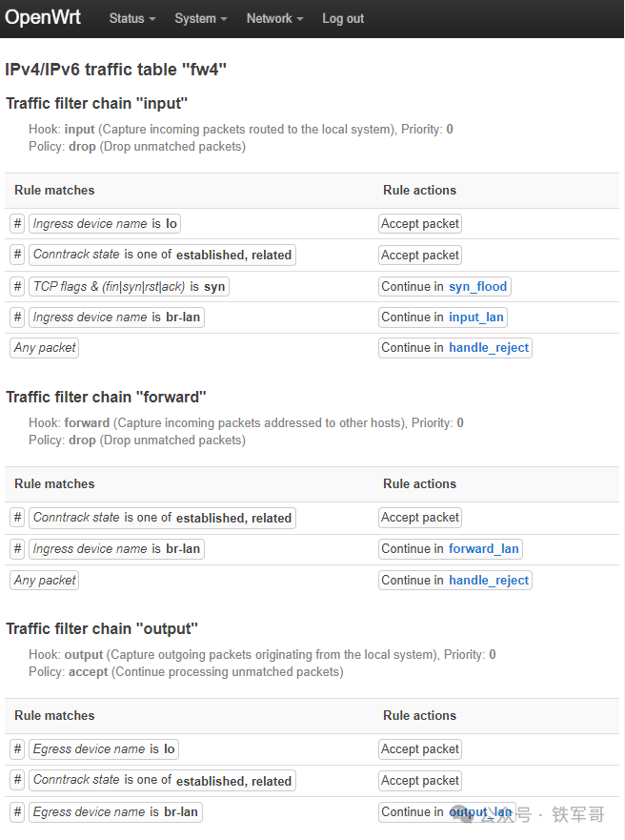Click the # badge beside the Egress lo rule
Screen dimensions: 625x840
pos(17,749)
